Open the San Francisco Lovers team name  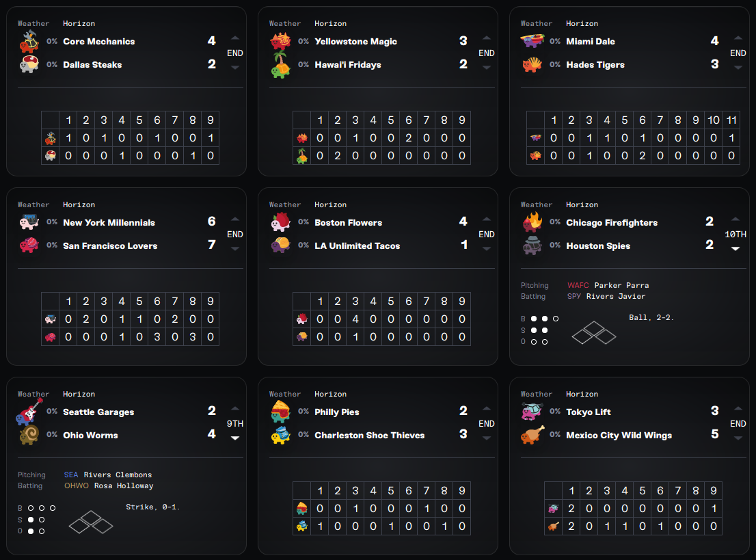(x=110, y=245)
